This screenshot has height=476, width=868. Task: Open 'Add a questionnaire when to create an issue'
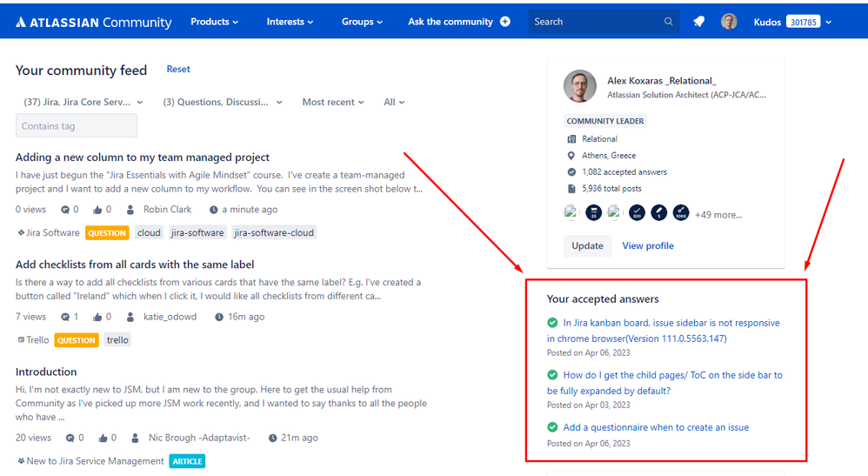(x=656, y=427)
